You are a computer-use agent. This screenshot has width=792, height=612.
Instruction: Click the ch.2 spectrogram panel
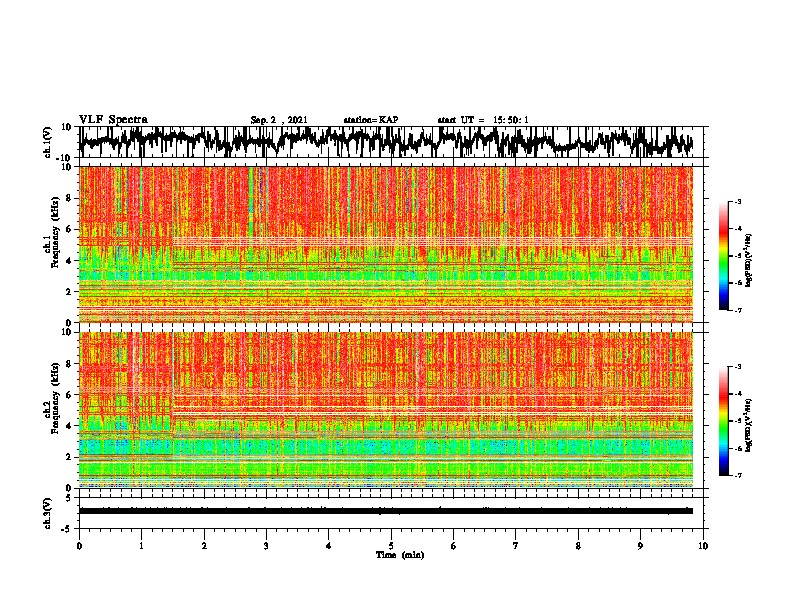pos(386,410)
